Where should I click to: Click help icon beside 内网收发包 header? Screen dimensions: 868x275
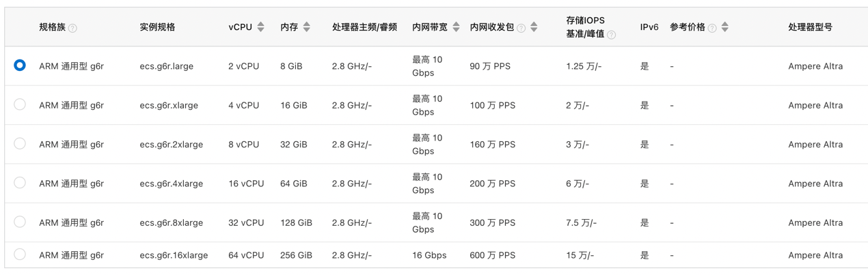tap(521, 28)
